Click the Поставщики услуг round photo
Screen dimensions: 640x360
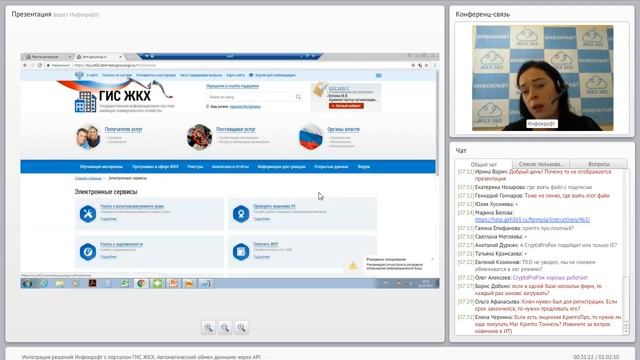(199, 137)
